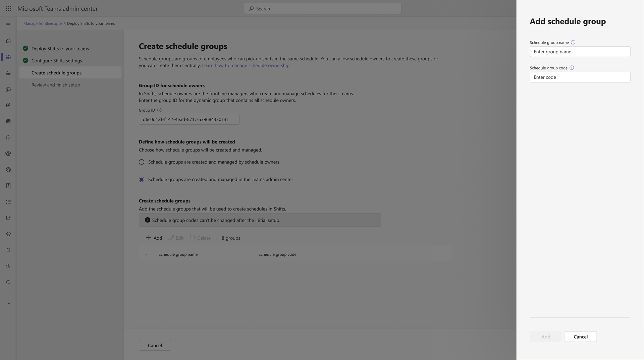Sort by Schedule group name column
Screen dimensions: 644x360
178,254
